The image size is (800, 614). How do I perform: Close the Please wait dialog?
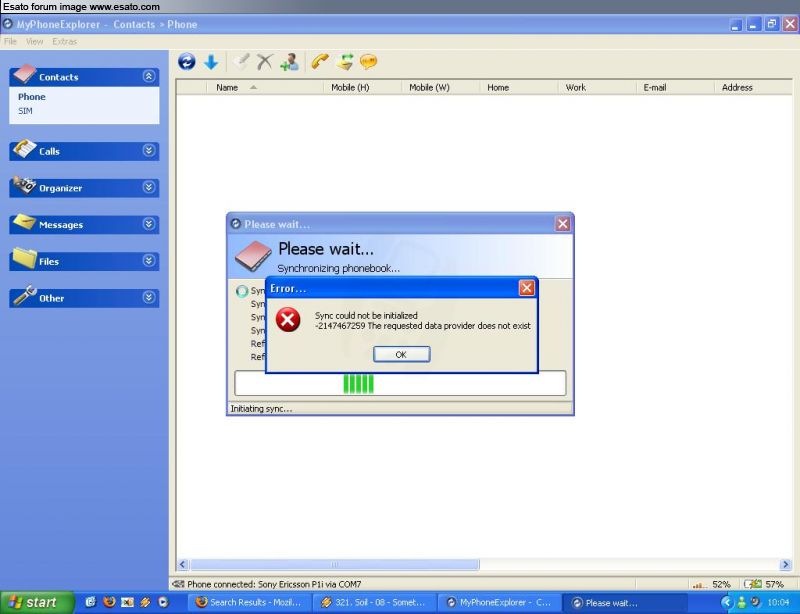(x=563, y=224)
